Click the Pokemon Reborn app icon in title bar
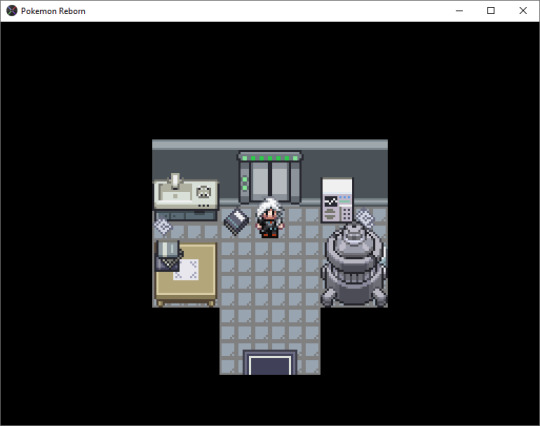The image size is (540, 426). 12,11
